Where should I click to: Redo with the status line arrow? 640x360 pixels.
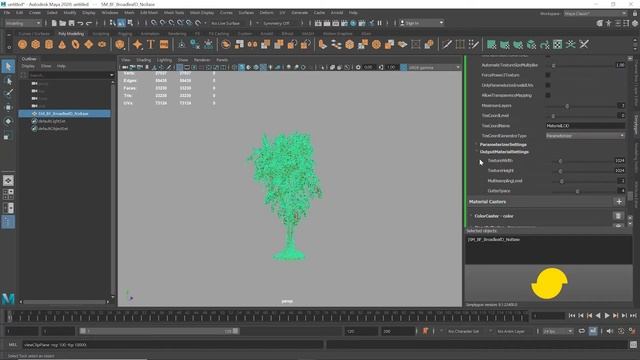pyautogui.click(x=89, y=23)
